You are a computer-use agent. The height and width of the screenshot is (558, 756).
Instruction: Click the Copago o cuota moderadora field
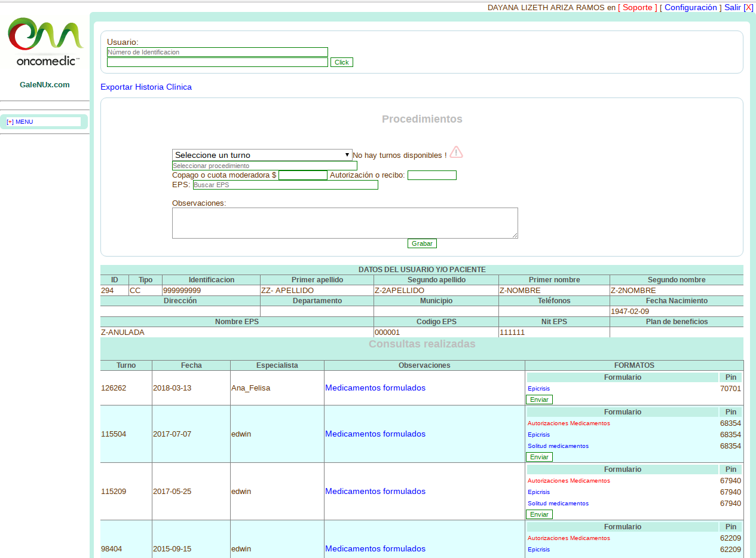tap(302, 175)
